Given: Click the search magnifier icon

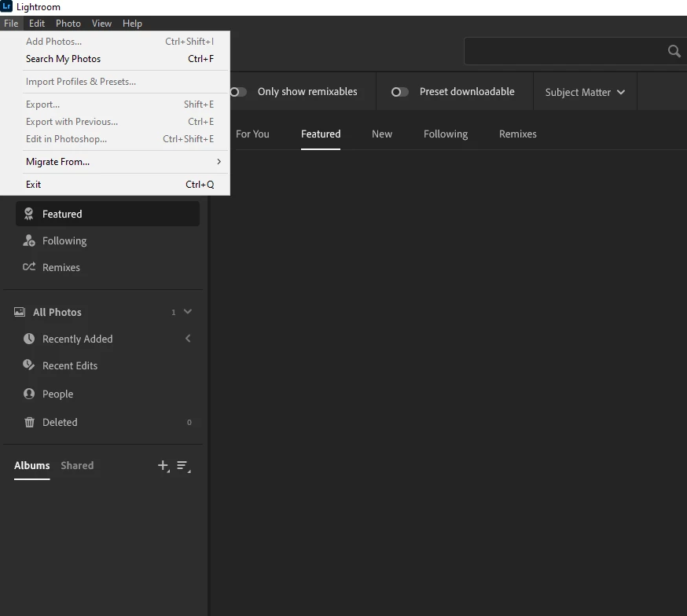Looking at the screenshot, I should click(674, 51).
